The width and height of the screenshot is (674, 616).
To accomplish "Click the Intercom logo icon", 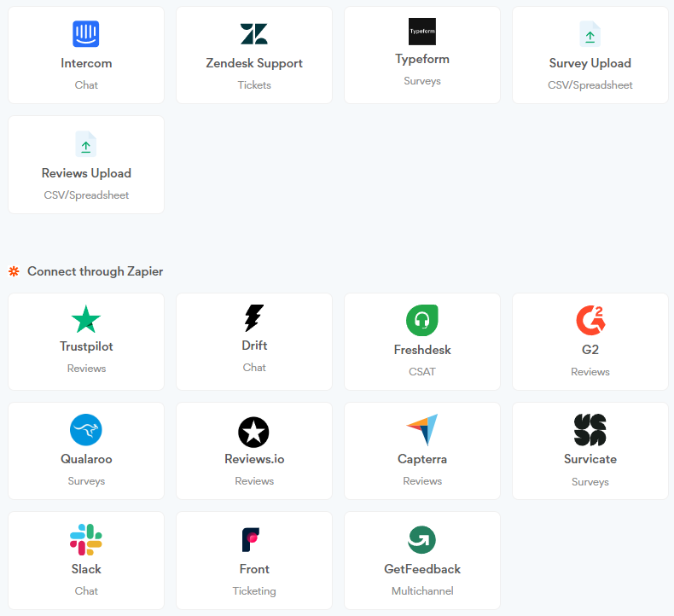I will tap(86, 33).
